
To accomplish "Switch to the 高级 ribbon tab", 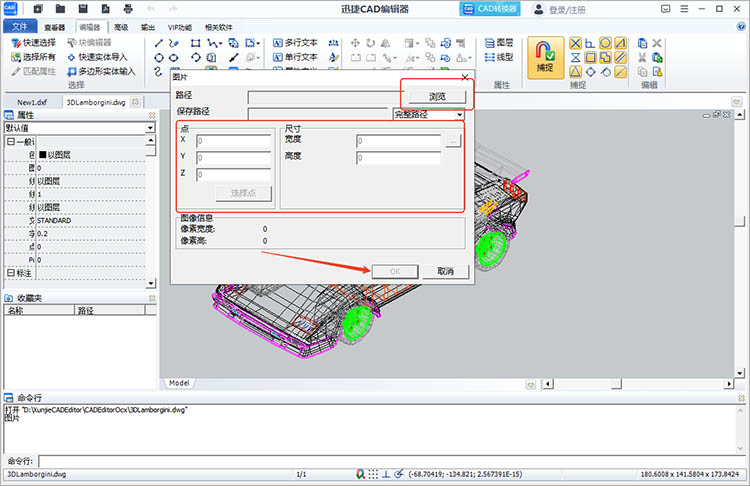I will click(x=121, y=27).
